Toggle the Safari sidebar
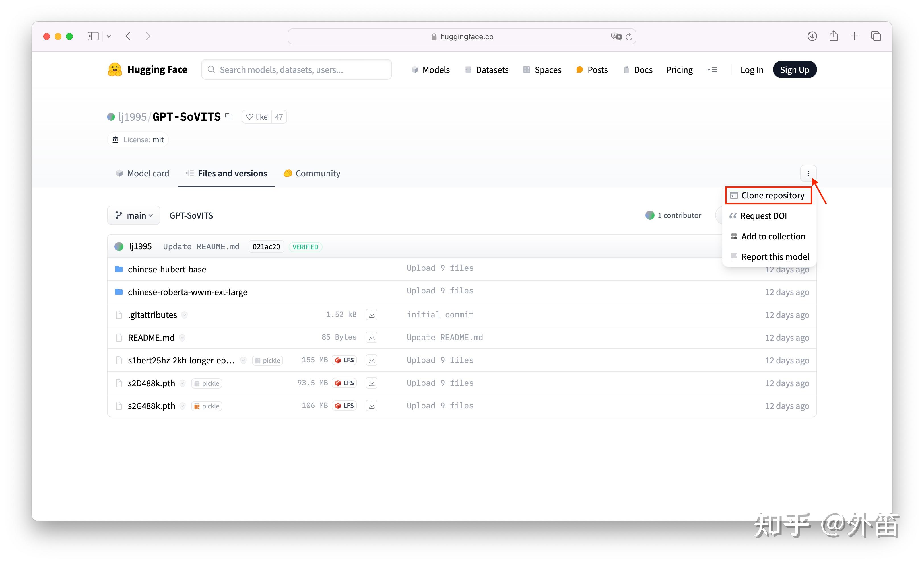This screenshot has width=924, height=563. [93, 36]
